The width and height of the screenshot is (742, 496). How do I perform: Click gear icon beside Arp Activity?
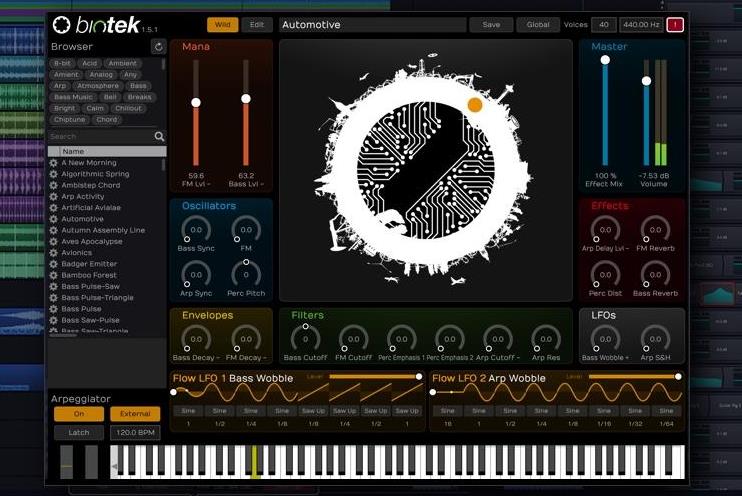53,196
